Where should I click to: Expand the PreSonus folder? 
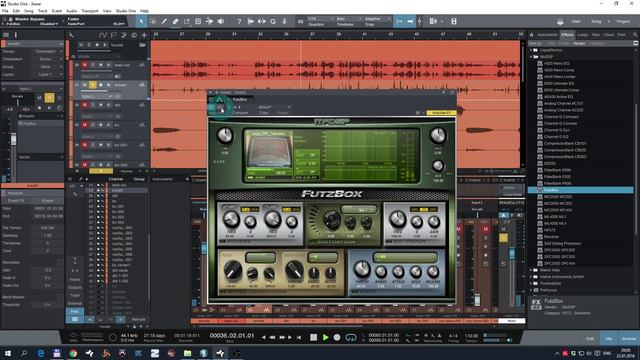pyautogui.click(x=532, y=290)
